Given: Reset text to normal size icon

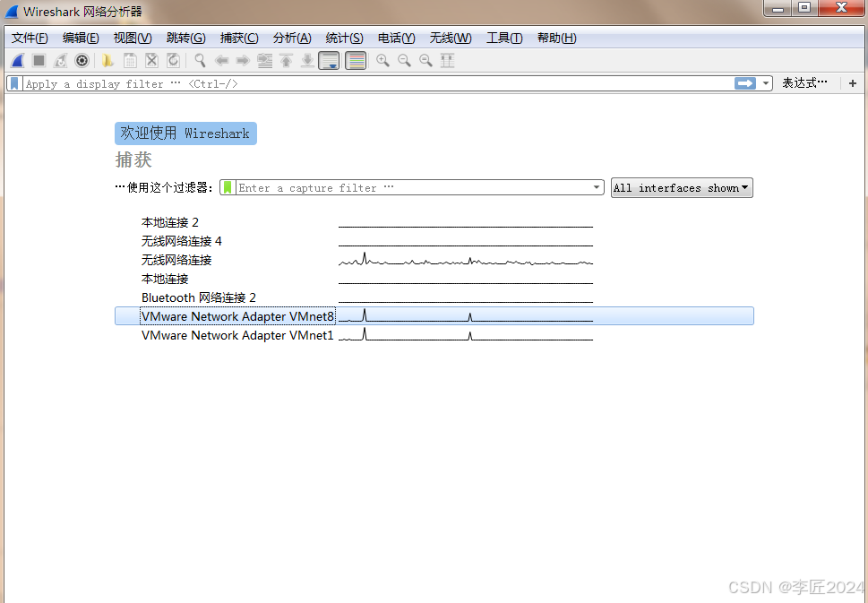Looking at the screenshot, I should coord(425,60).
